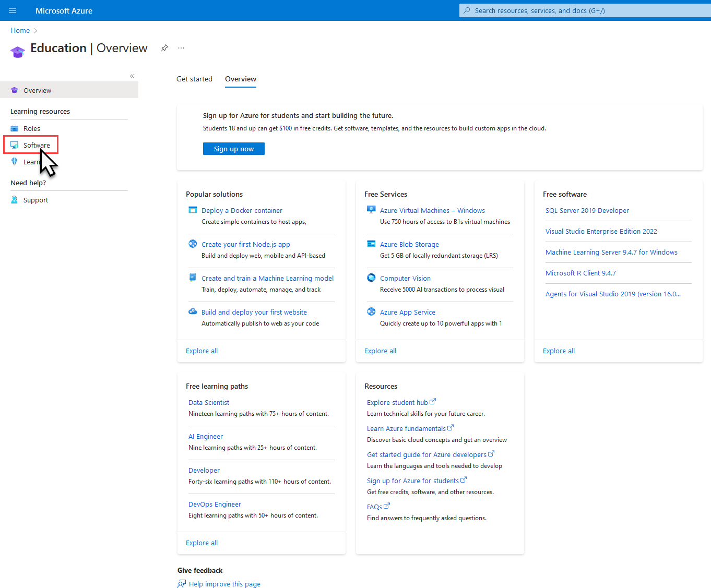Image resolution: width=711 pixels, height=588 pixels.
Task: Click the Education graduation cap icon
Action: click(18, 52)
